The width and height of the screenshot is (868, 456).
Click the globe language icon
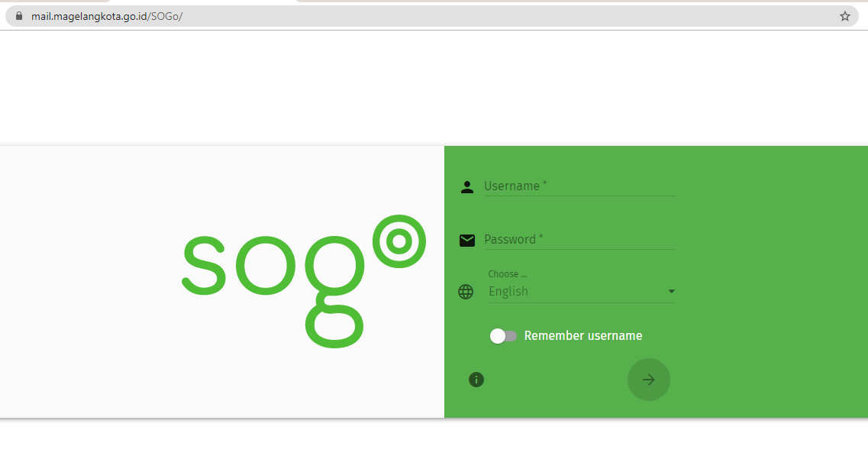coord(466,292)
